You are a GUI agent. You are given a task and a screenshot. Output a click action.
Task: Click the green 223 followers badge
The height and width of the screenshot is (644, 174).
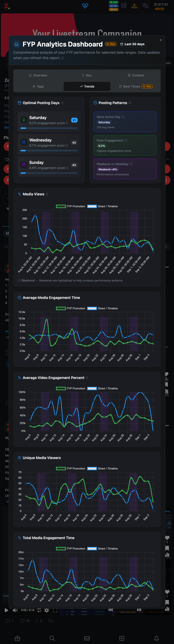pyautogui.click(x=114, y=2)
